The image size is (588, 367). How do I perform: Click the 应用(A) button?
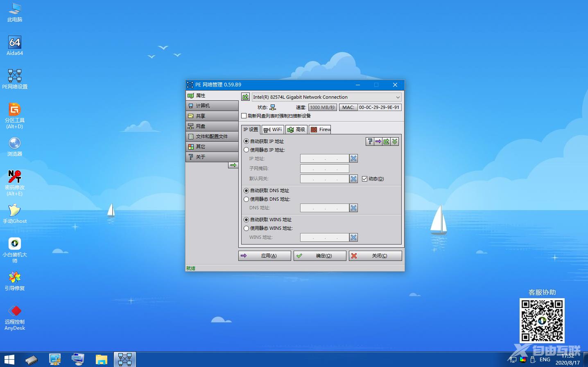(x=265, y=256)
